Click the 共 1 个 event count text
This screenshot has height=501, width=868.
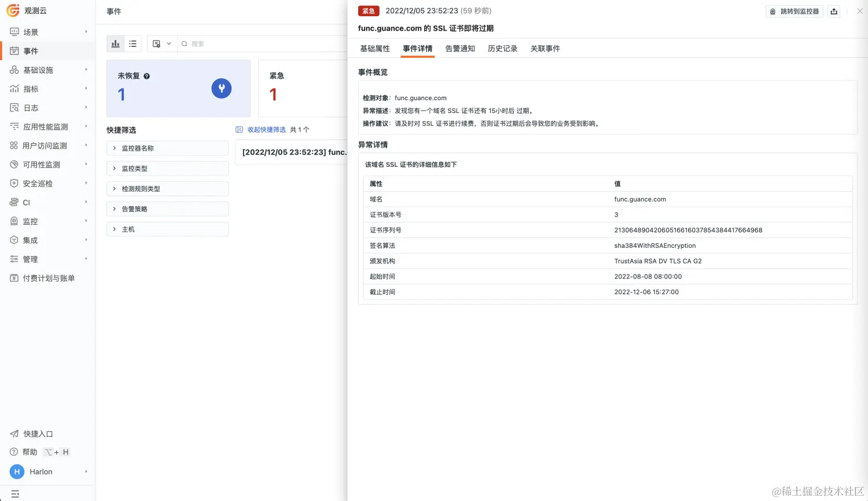(x=300, y=130)
